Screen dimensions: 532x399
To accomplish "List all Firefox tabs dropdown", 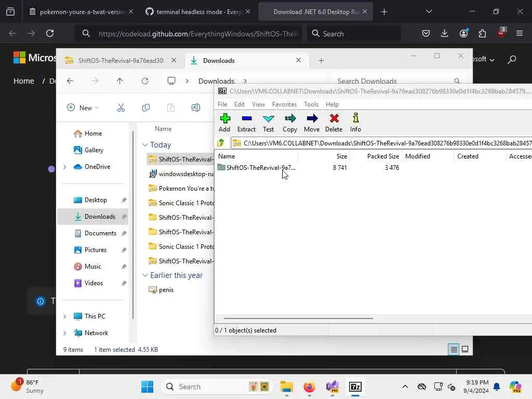I will (429, 11).
